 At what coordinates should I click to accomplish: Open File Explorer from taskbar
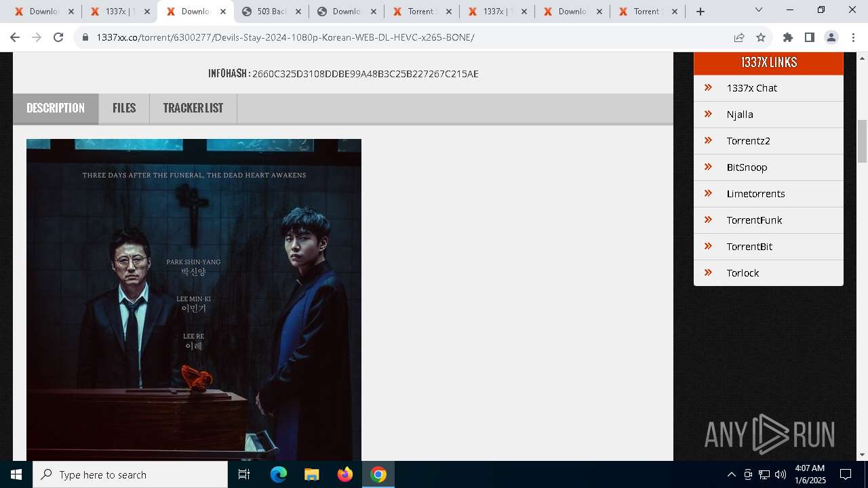tap(311, 474)
